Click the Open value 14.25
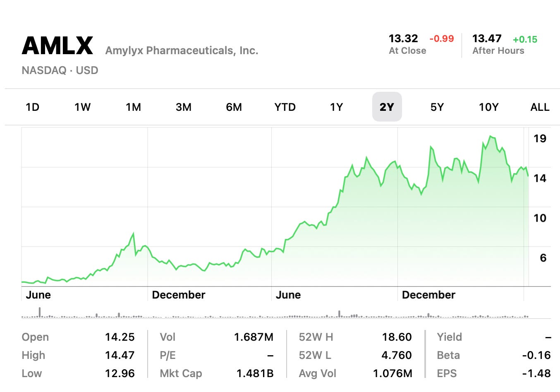The image size is (560, 392). [x=120, y=337]
